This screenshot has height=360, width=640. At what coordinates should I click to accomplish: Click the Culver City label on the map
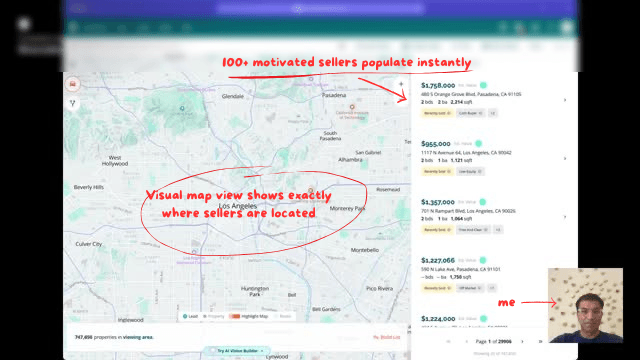click(89, 244)
